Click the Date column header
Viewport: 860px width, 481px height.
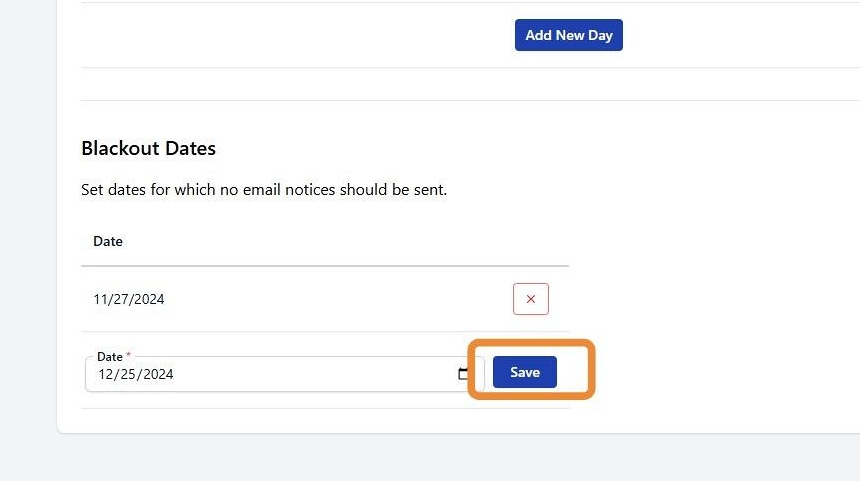(108, 241)
